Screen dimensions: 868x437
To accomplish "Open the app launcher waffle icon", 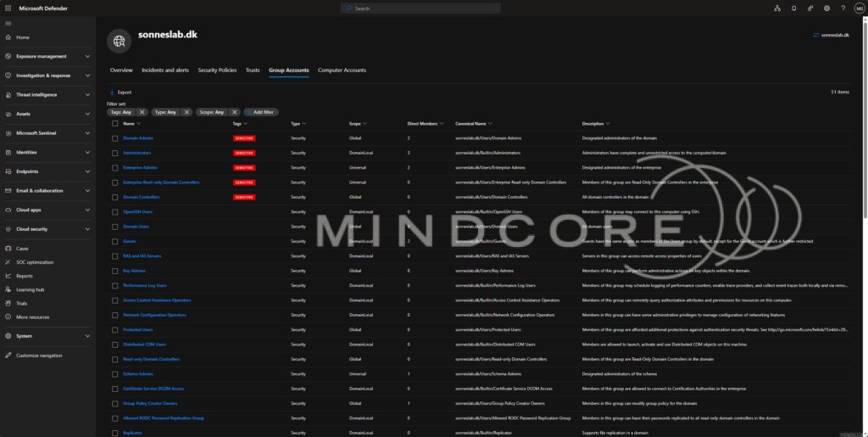I will pyautogui.click(x=8, y=8).
